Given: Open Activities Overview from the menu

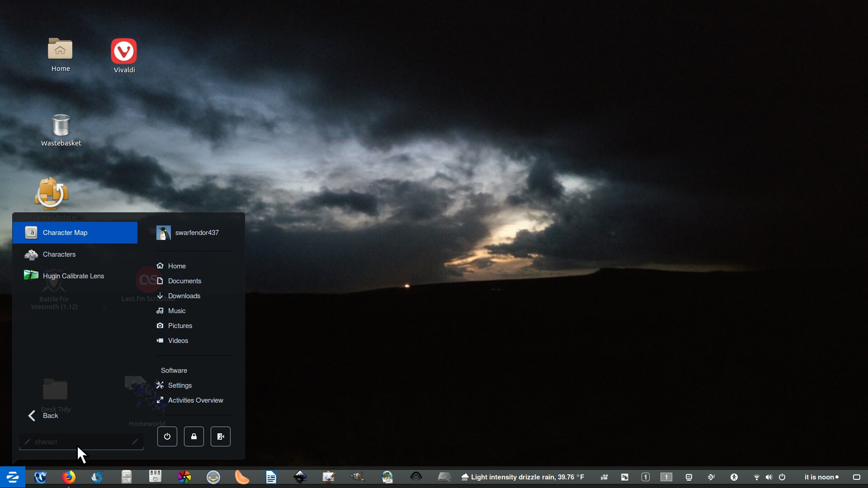Looking at the screenshot, I should pyautogui.click(x=195, y=400).
